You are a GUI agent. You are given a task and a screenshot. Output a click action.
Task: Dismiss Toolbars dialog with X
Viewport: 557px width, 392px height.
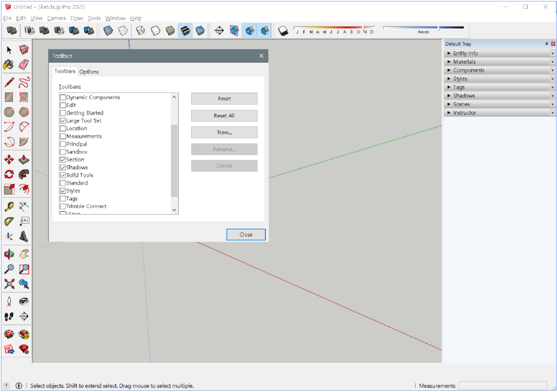point(261,56)
